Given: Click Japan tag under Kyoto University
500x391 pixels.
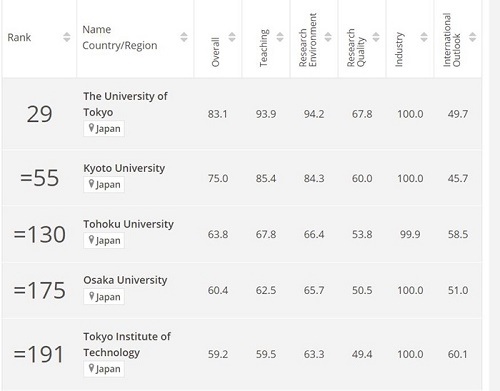Looking at the screenshot, I should (x=104, y=185).
